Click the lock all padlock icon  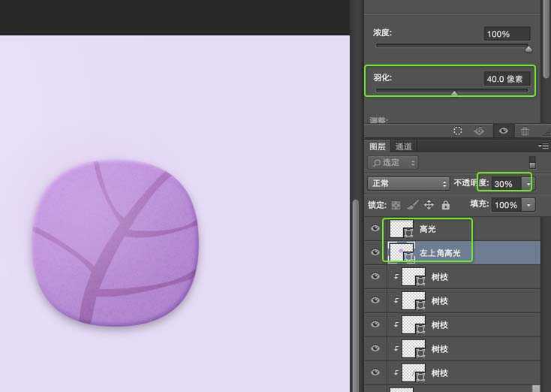[445, 205]
